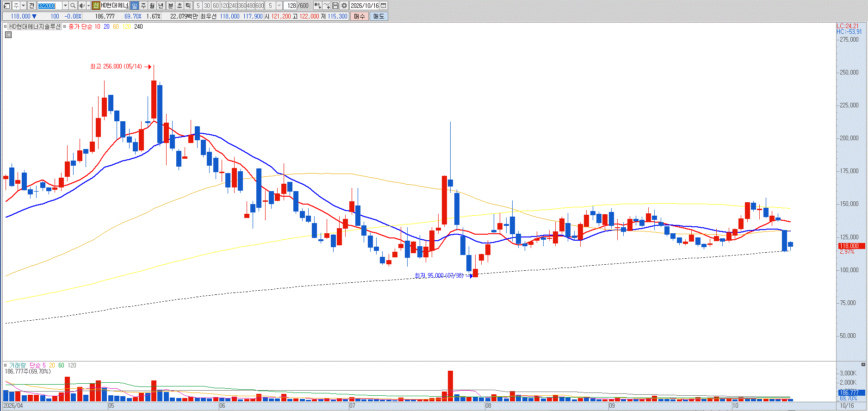Open the calendar date picker icon

[x=384, y=6]
